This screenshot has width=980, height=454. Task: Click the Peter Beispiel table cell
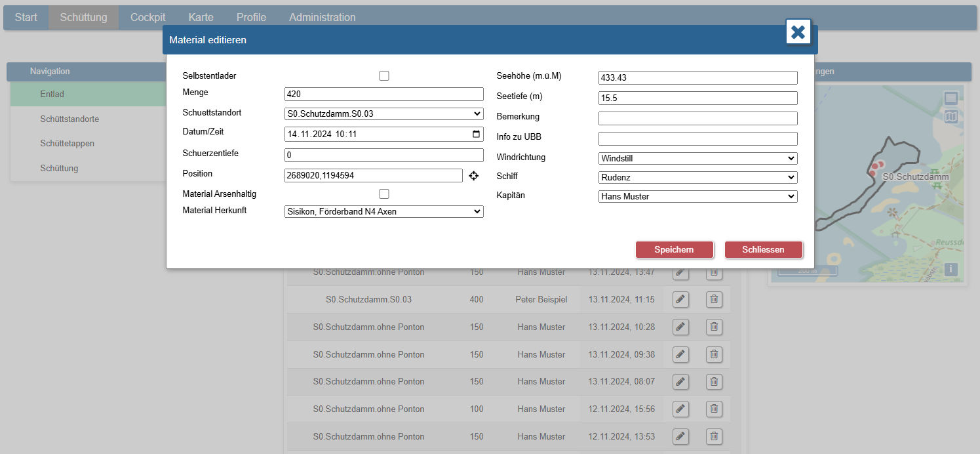point(541,300)
